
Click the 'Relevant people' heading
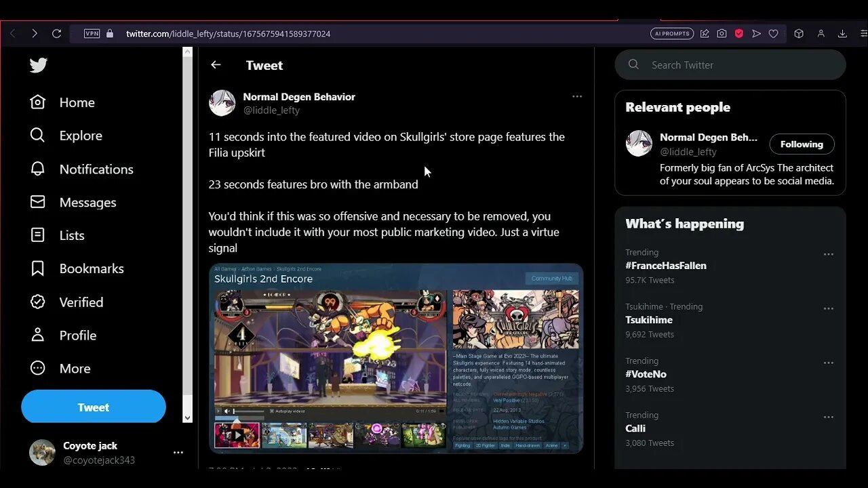click(x=677, y=107)
